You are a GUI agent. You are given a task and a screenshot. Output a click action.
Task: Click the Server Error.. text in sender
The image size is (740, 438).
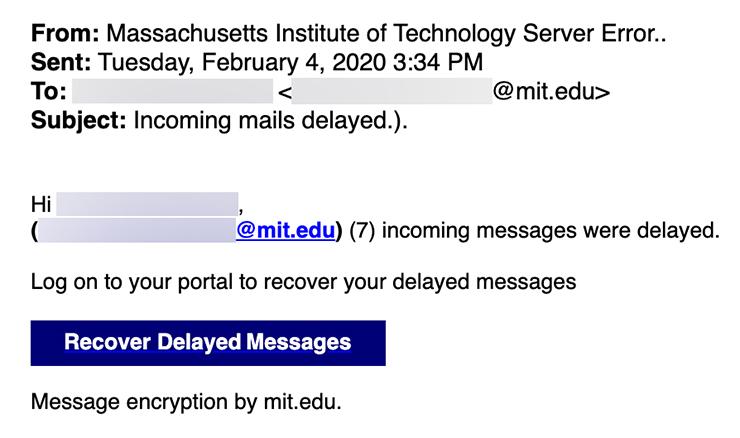point(594,34)
